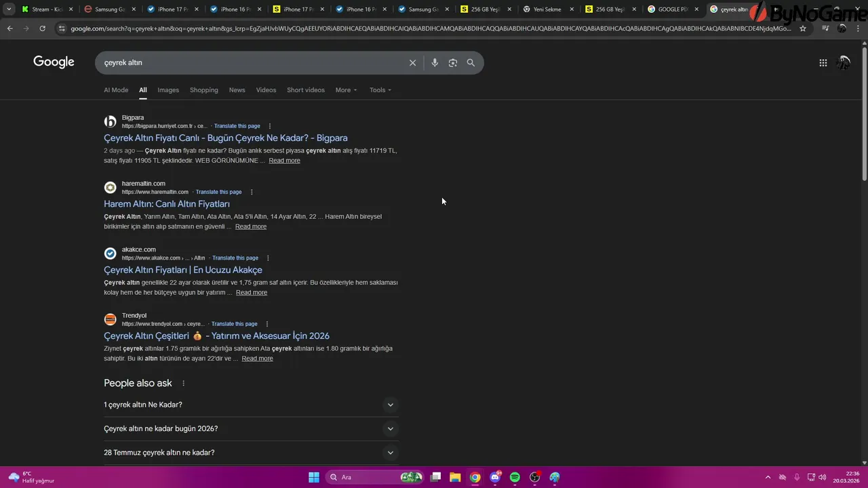Open Spotify from the taskbar
The width and height of the screenshot is (868, 488).
(x=515, y=477)
